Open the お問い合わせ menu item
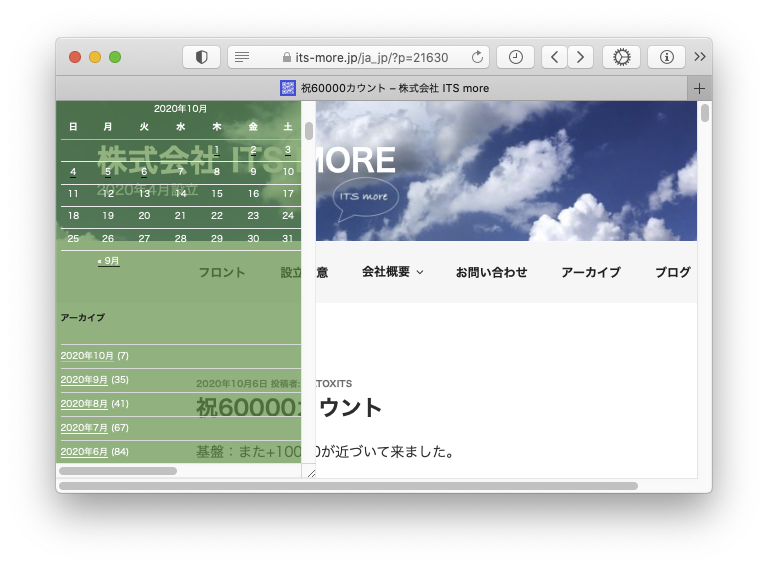The image size is (768, 567). point(491,272)
